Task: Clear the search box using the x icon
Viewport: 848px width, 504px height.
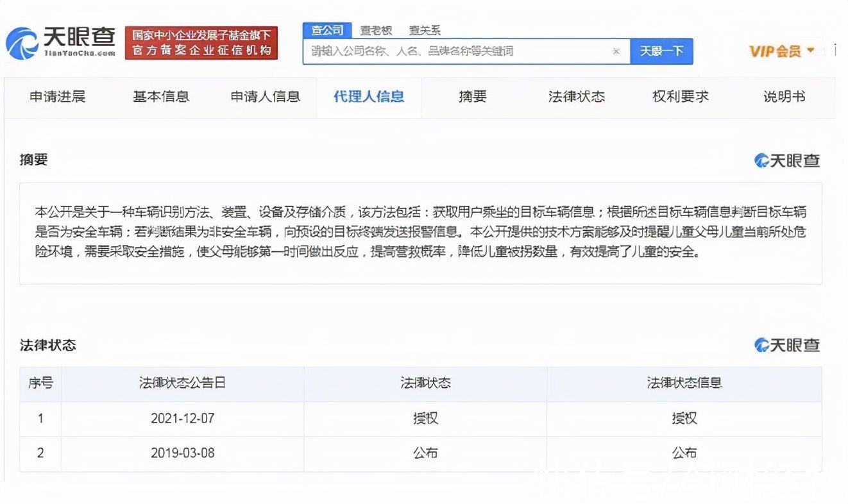Action: click(616, 51)
